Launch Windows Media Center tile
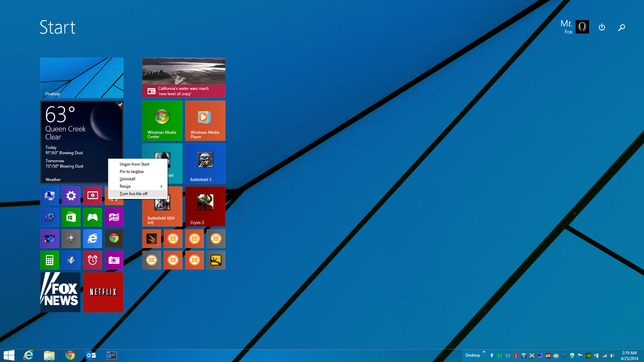Viewport: 644px width, 362px height. click(x=162, y=121)
